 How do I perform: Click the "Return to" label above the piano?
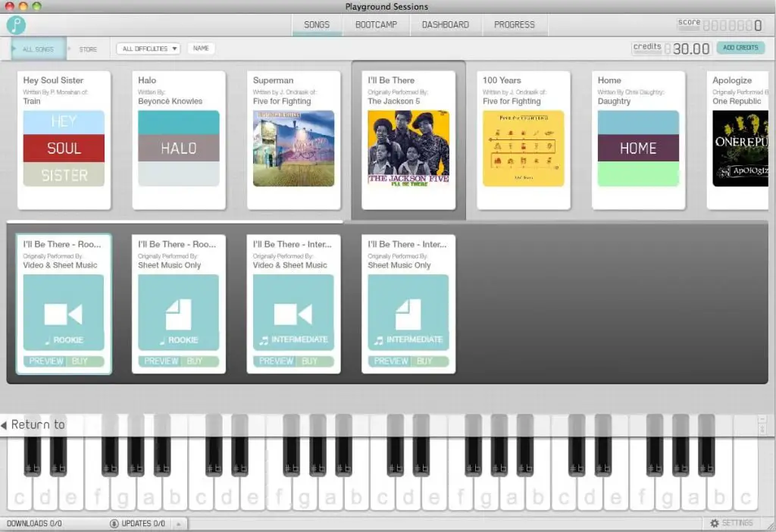(38, 424)
